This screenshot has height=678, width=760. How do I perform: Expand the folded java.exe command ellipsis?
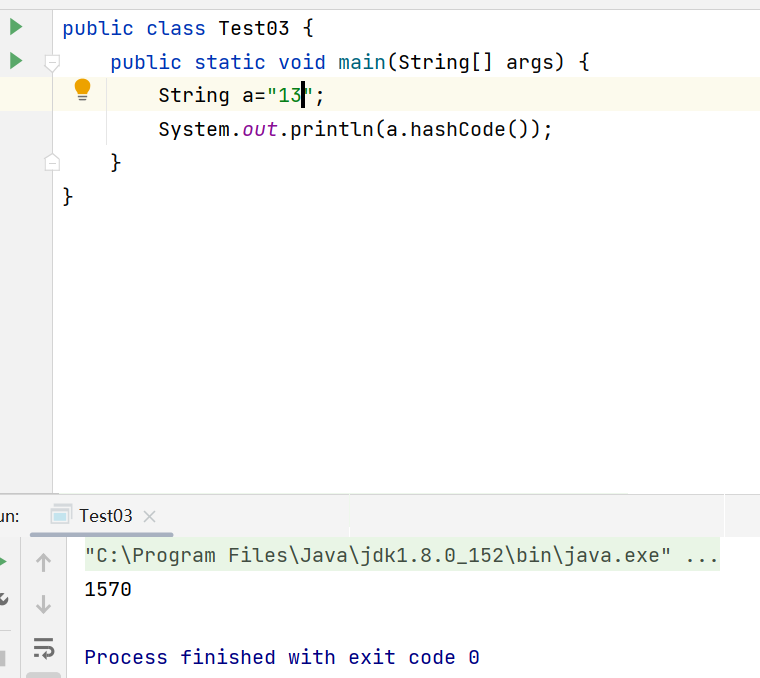(703, 556)
